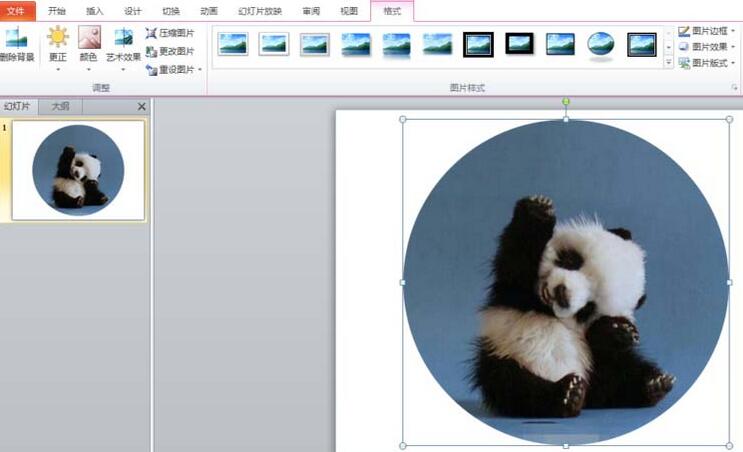This screenshot has width=743, height=452.
Task: Move the picture styles gallery down one row
Action: [669, 47]
